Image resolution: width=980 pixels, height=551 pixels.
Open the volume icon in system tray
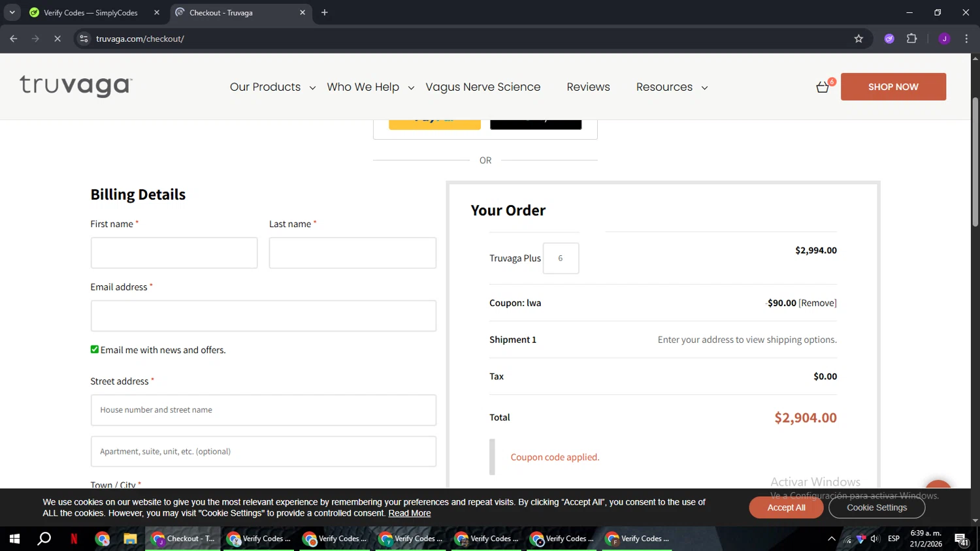pyautogui.click(x=875, y=539)
